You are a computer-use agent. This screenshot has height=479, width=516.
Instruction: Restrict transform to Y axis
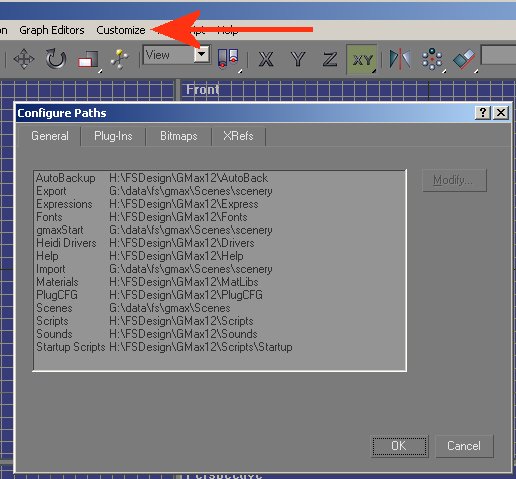point(297,60)
